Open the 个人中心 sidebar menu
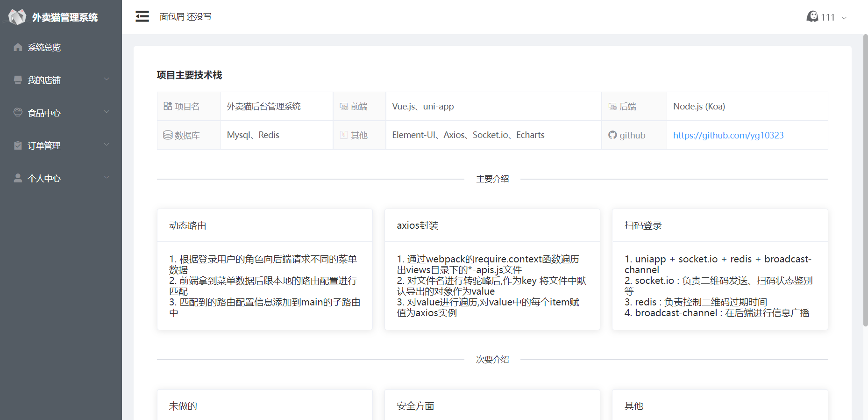868x420 pixels. click(x=61, y=178)
